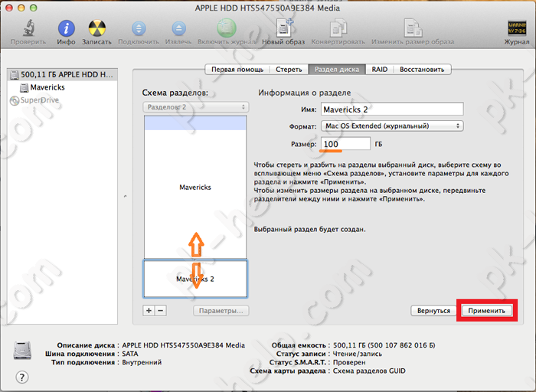Click the Общая емкость value 500,11 ГБ
The width and height of the screenshot is (536, 392).
point(384,345)
